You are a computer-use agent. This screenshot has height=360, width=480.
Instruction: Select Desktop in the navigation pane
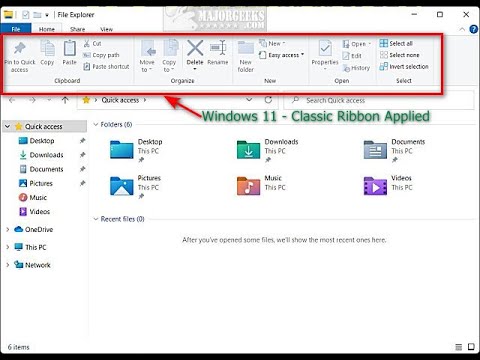click(42, 141)
